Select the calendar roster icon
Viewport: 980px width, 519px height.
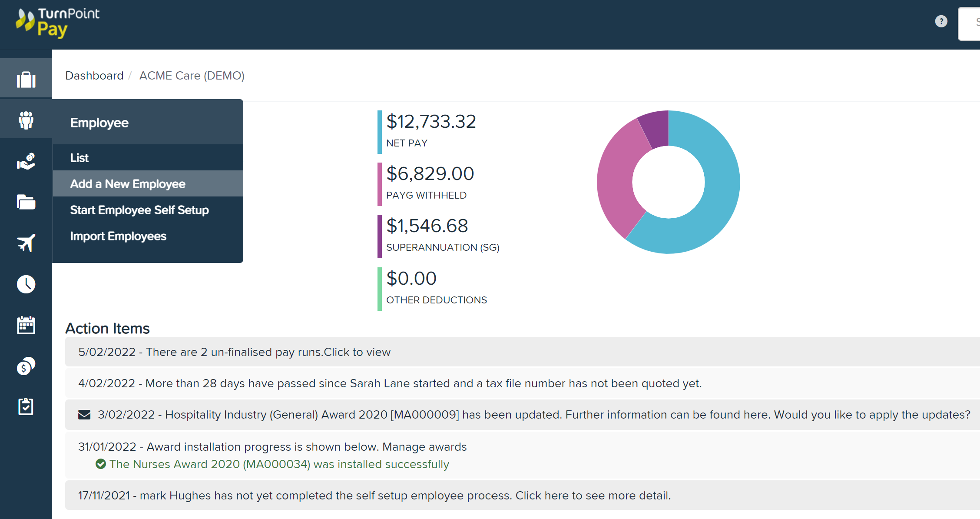pos(26,325)
